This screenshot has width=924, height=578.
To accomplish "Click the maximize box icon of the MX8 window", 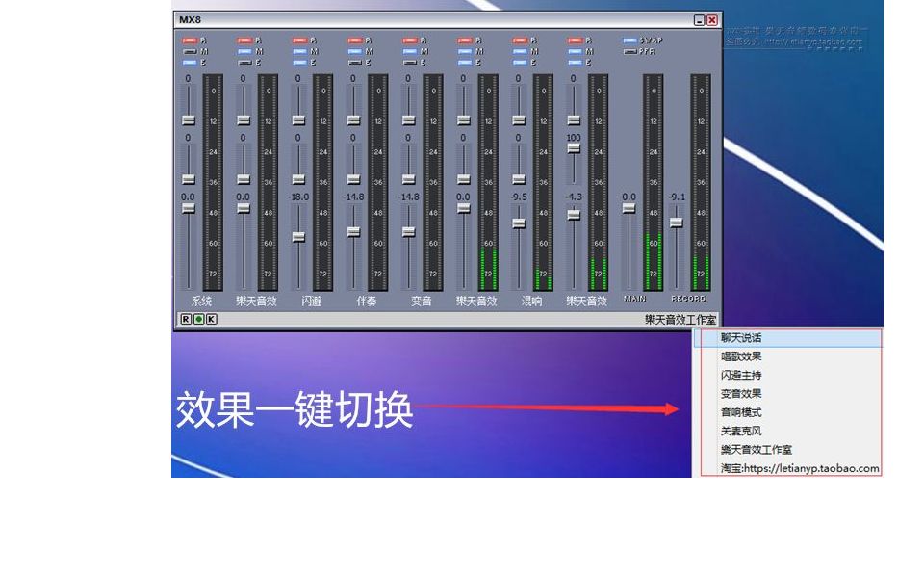I will 700,18.
